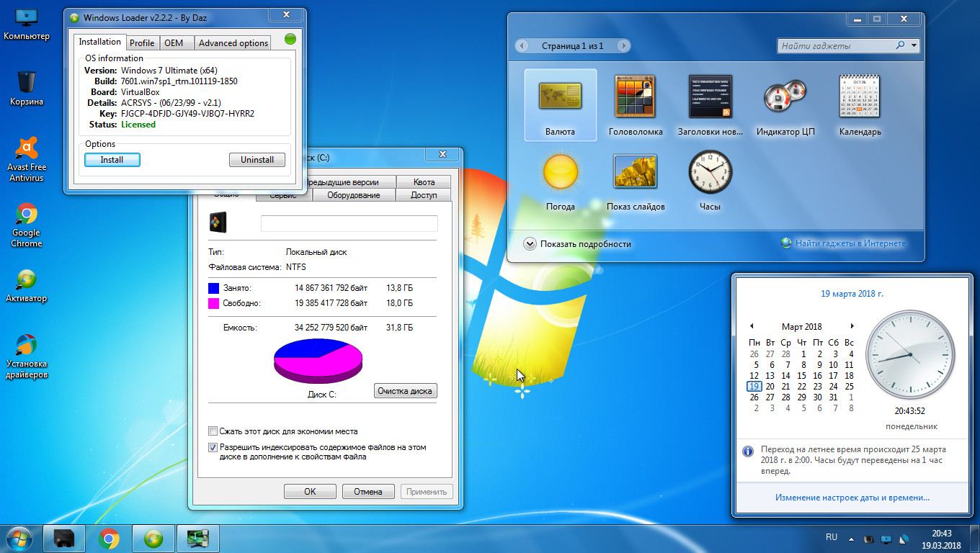Screen dimensions: 980x553
Task: Open Advanced options tab in Windows Loader
Action: coord(233,43)
